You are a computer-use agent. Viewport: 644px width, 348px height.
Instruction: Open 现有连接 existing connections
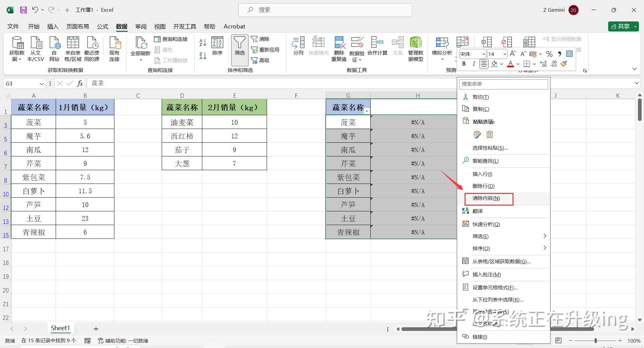[114, 49]
